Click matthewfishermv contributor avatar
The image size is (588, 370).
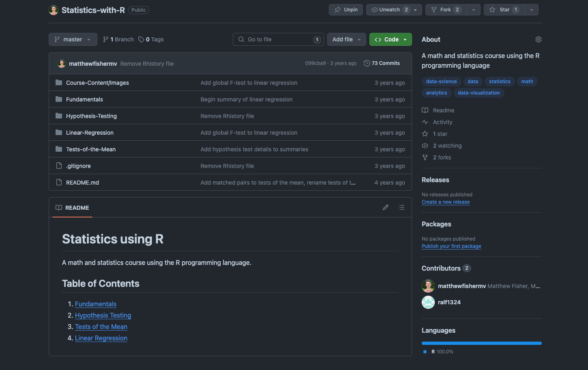[428, 286]
